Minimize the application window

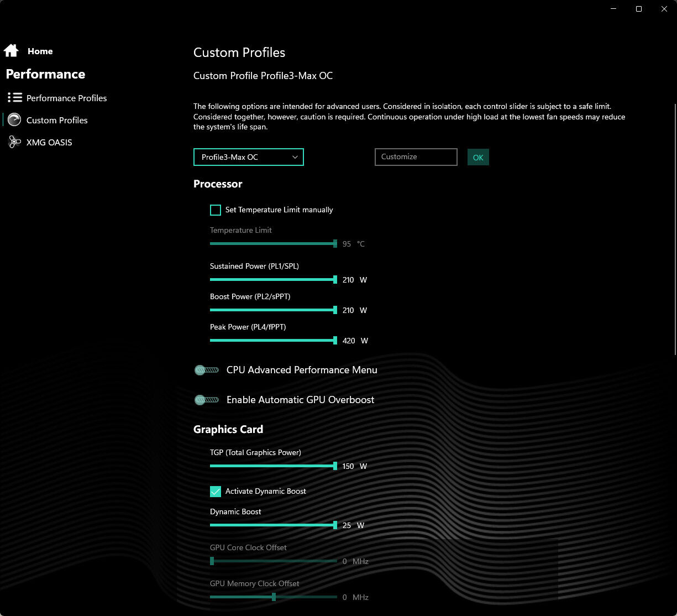coord(613,9)
